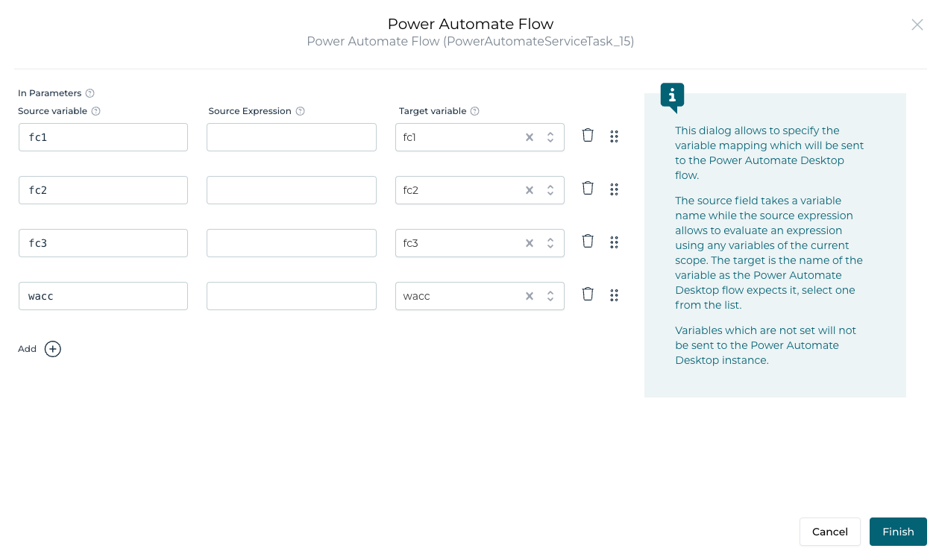This screenshot has width=942, height=560.
Task: Open help for Source Expression column
Action: click(301, 110)
